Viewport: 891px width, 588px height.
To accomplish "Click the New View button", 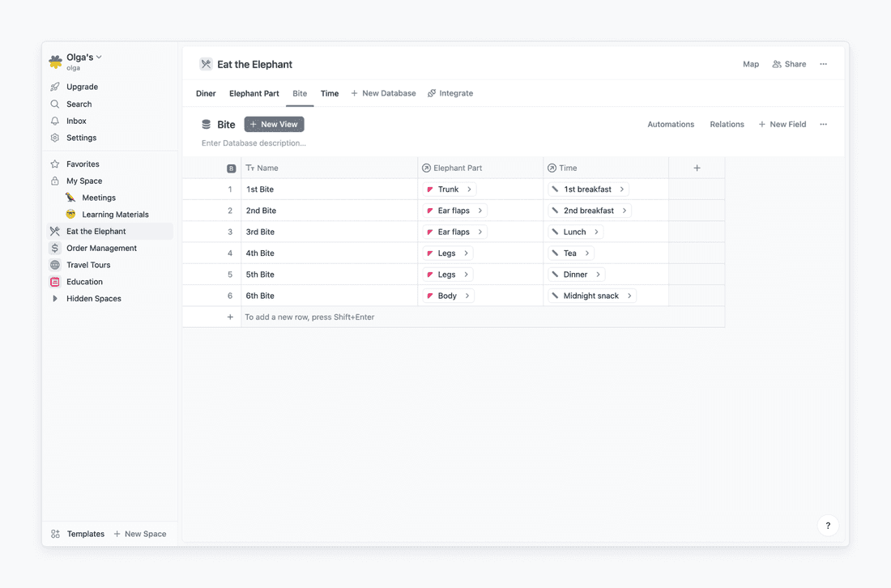I will [x=274, y=124].
